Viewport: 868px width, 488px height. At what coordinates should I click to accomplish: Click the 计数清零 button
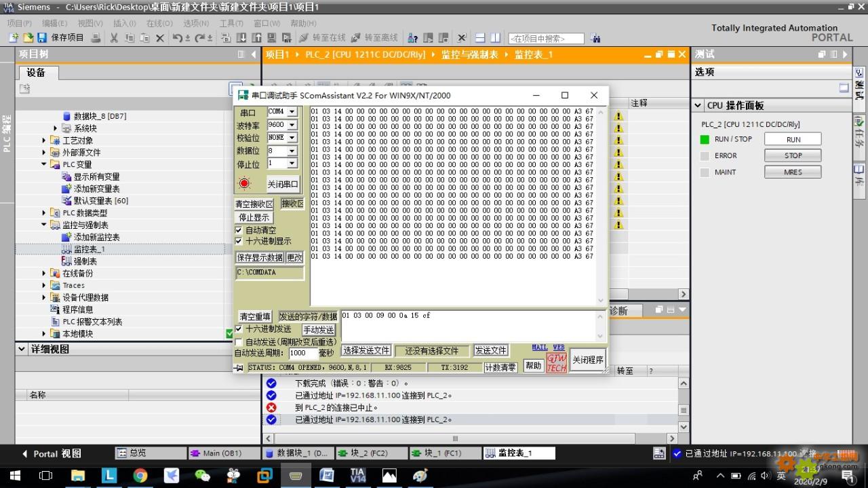pos(500,367)
